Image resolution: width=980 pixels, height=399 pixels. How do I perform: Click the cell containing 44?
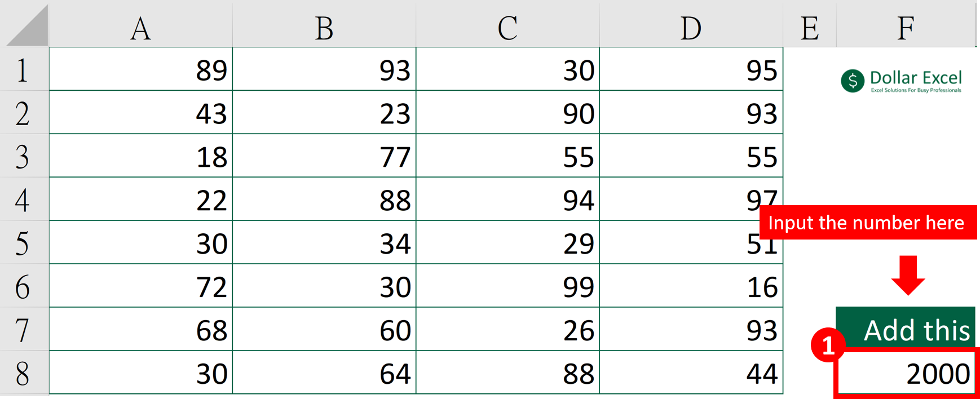tap(689, 372)
